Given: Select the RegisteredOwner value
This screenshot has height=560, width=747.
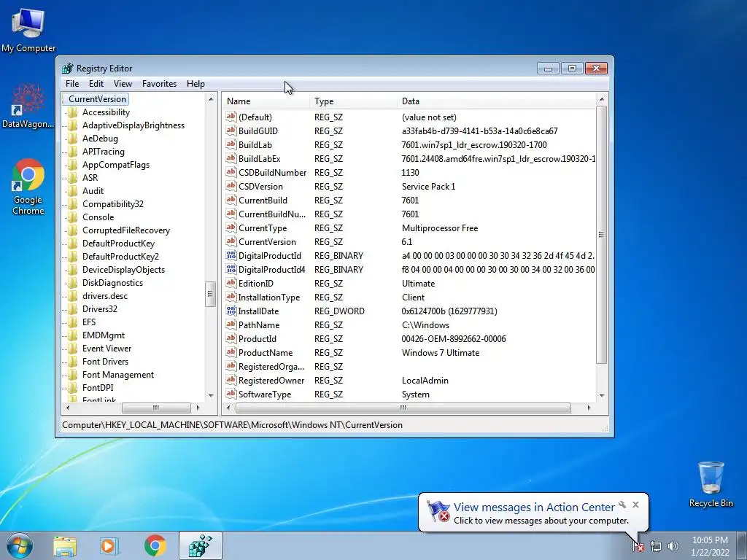Looking at the screenshot, I should coord(271,381).
